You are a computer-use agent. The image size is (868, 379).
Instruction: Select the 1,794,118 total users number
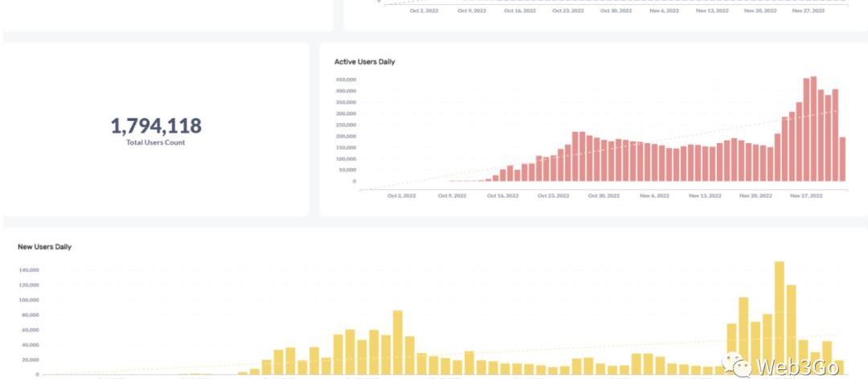click(x=156, y=126)
